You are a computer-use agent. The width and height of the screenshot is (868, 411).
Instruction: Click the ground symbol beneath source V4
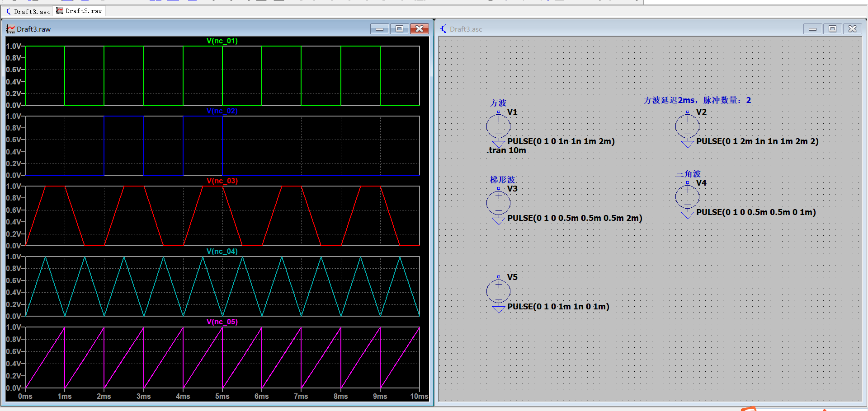687,215
